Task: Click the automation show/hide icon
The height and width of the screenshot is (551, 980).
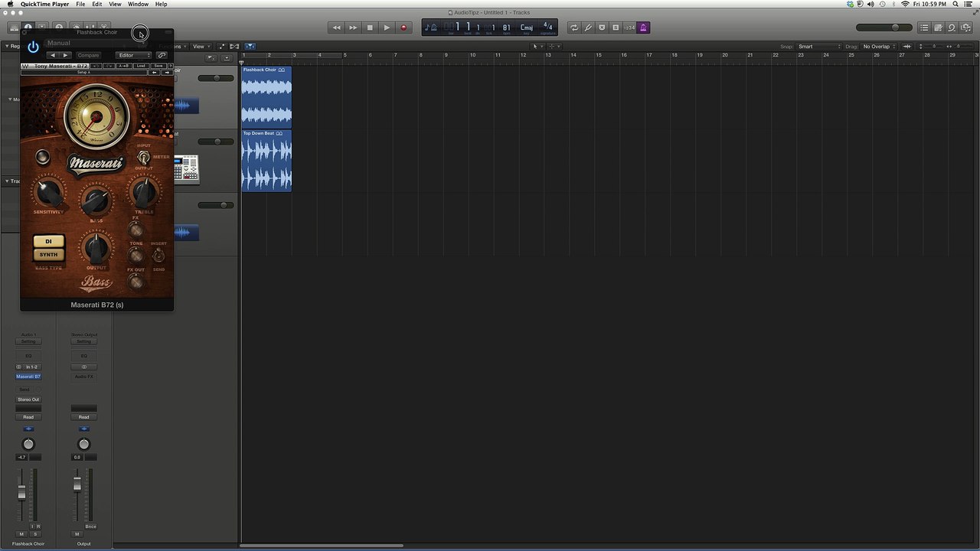Action: click(x=222, y=47)
